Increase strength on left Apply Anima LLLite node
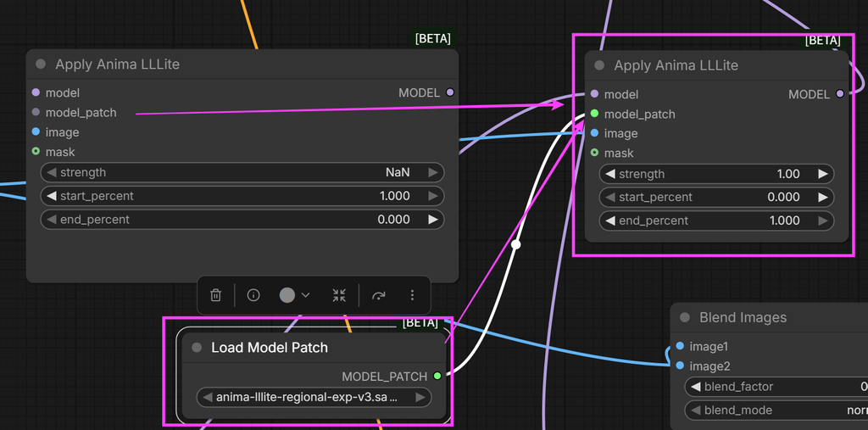This screenshot has height=430, width=868. click(x=433, y=172)
